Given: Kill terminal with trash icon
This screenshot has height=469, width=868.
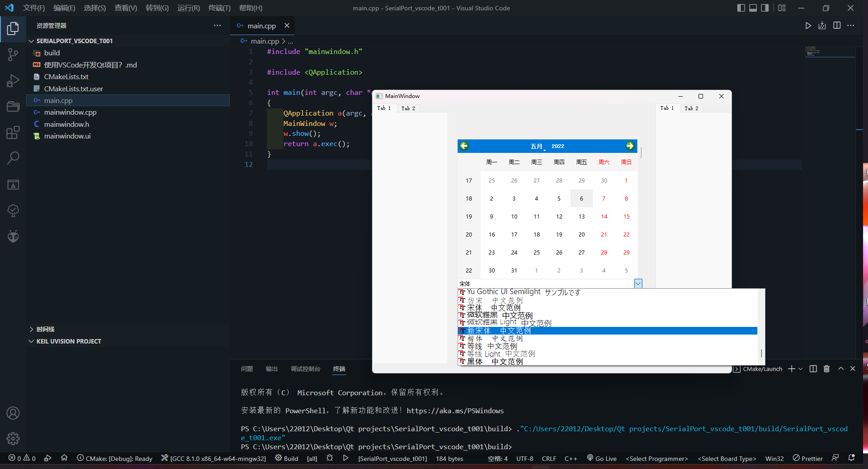Looking at the screenshot, I should 826,369.
